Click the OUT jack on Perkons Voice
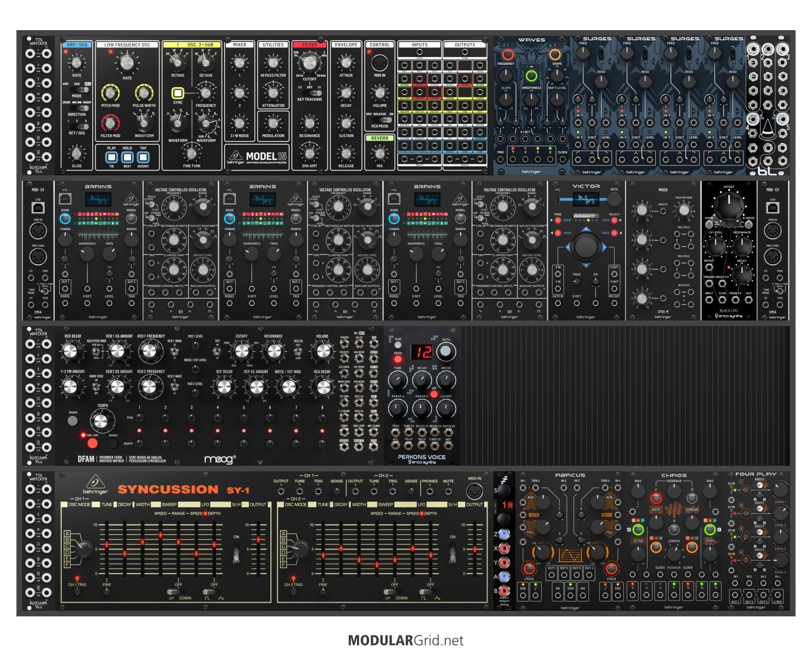Image resolution: width=812 pixels, height=652 pixels. coord(448,445)
